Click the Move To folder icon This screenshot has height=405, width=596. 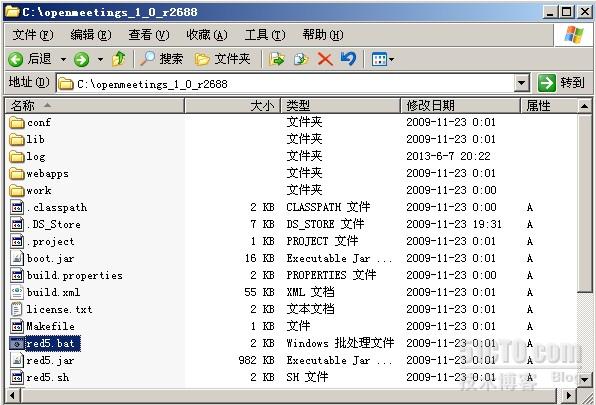pyautogui.click(x=277, y=59)
